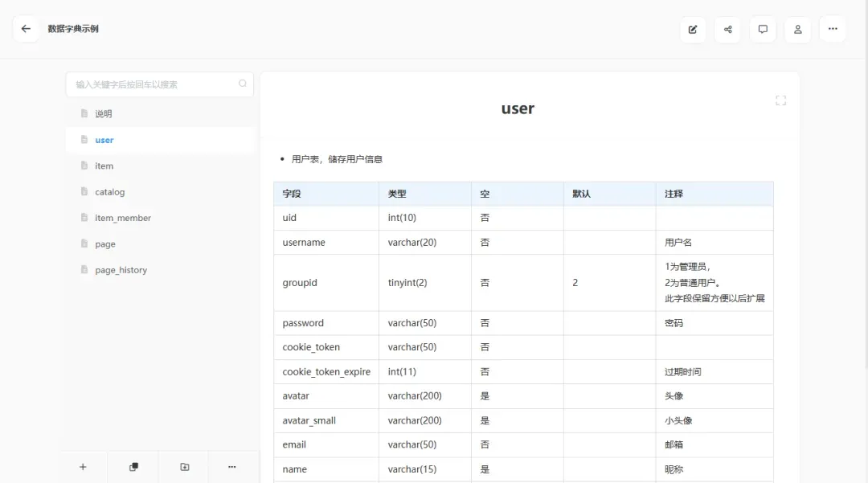The height and width of the screenshot is (483, 868).
Task: Add a new page with plus icon
Action: [x=83, y=467]
